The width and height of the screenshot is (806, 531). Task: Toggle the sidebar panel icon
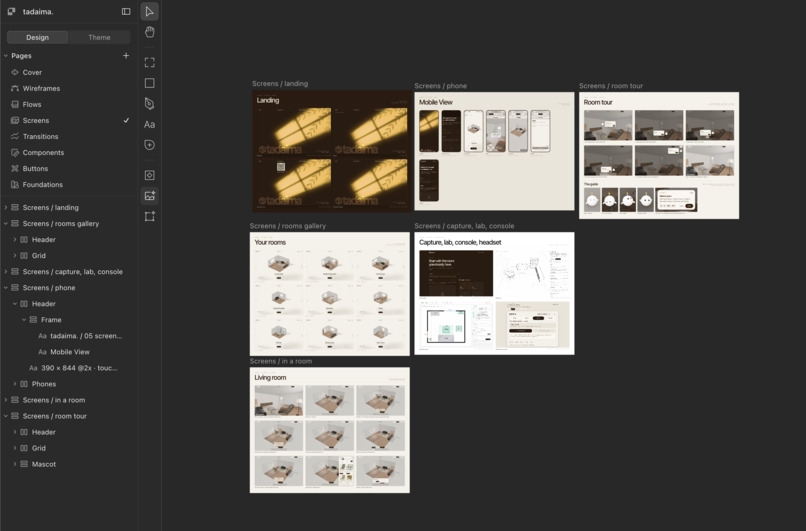click(x=126, y=11)
